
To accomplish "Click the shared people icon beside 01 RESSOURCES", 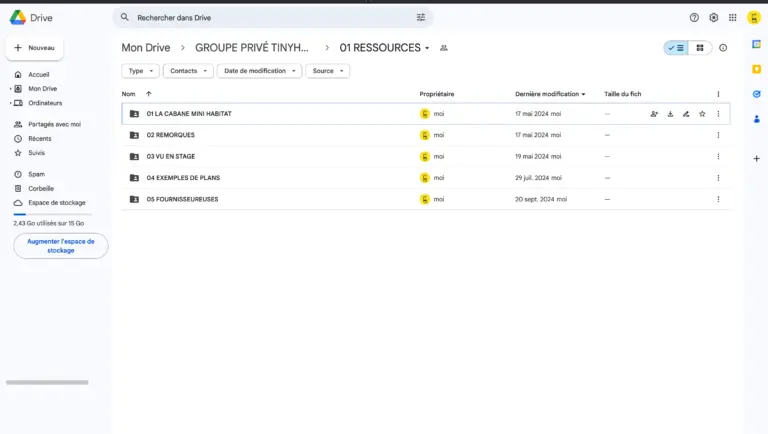I will 444,48.
